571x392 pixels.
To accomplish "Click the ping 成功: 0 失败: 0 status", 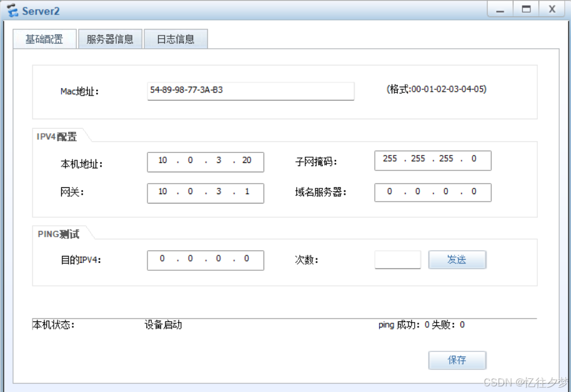I will (421, 325).
